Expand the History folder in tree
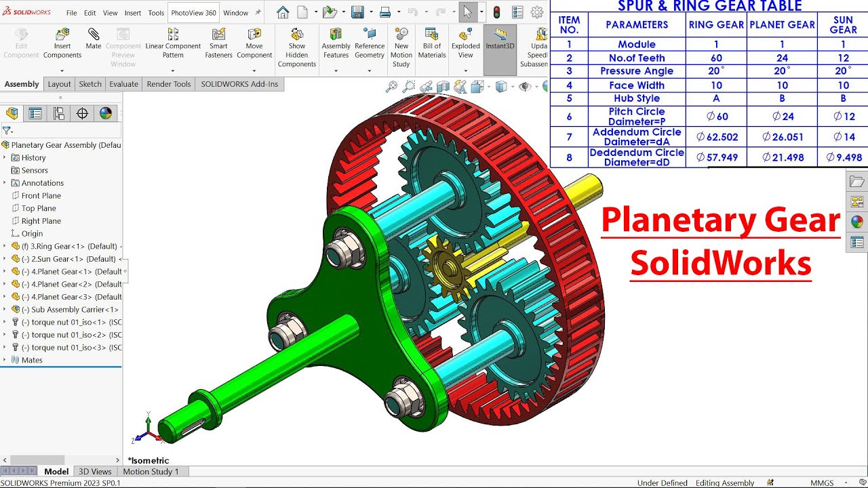 (5, 157)
